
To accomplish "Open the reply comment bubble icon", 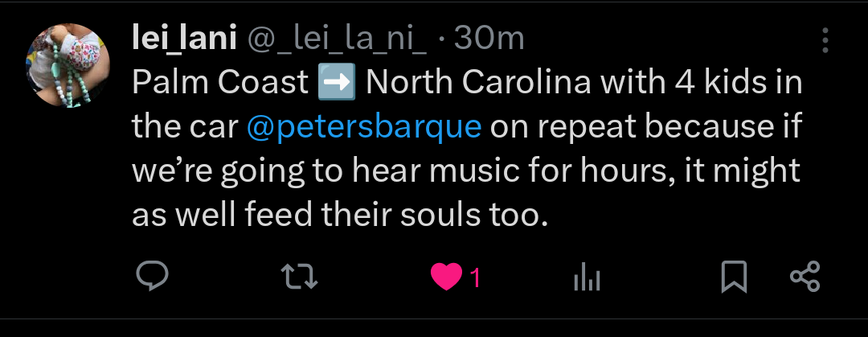I will point(152,277).
